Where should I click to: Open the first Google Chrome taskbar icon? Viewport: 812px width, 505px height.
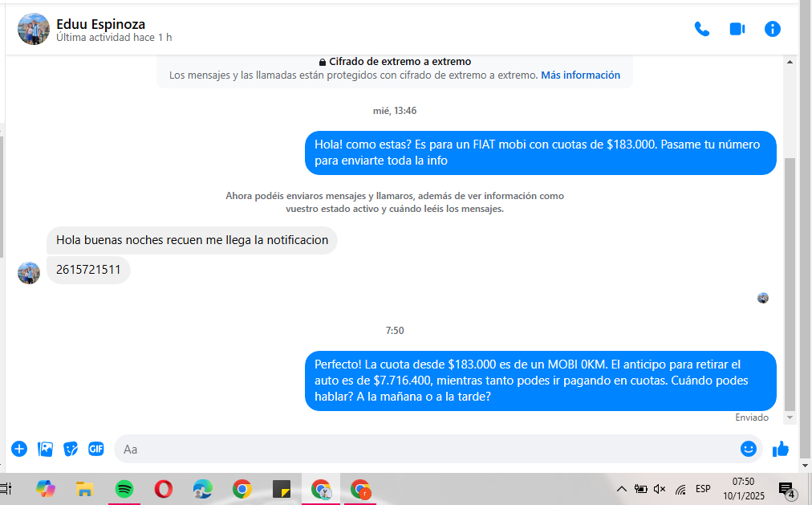[242, 489]
